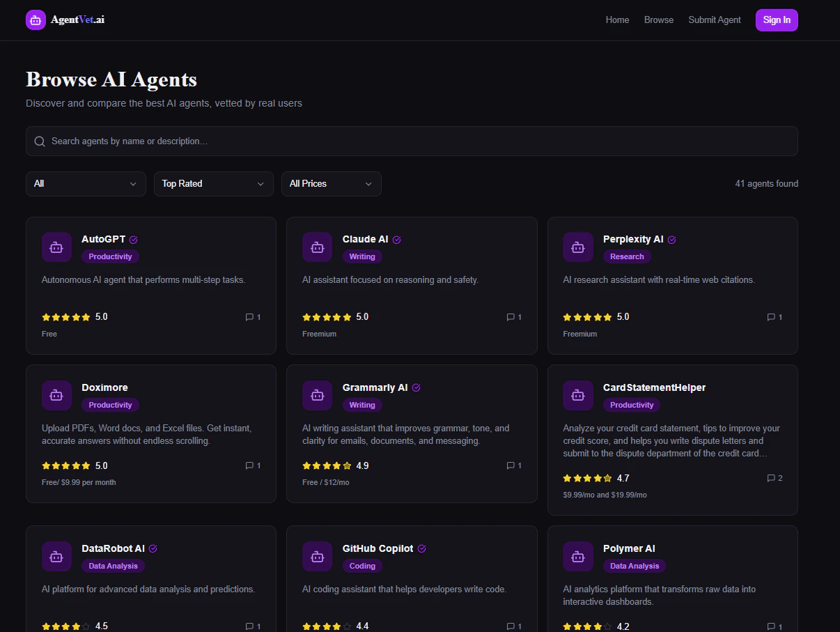Click '$9.99/mo and $19.99/mo' price text
The image size is (840, 632).
click(605, 495)
